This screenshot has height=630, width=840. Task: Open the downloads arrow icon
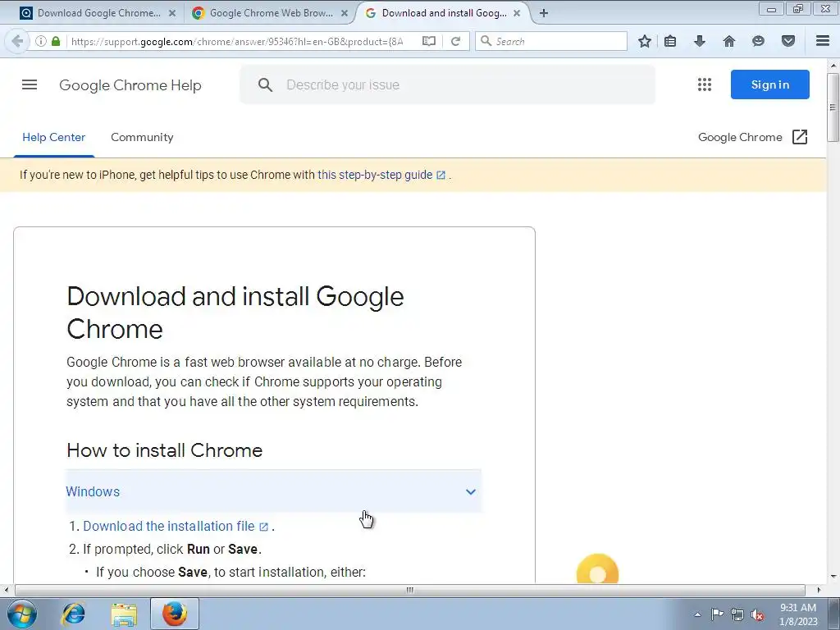pos(700,41)
